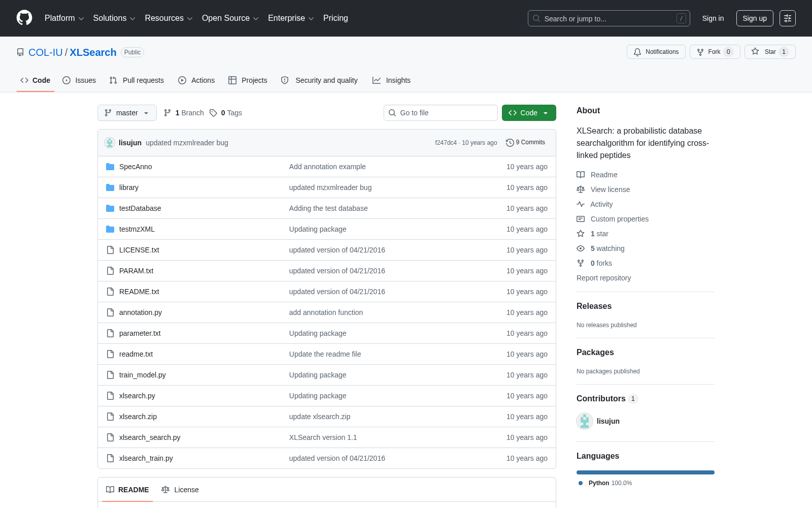This screenshot has height=508, width=812.
Task: Expand the Platform menu
Action: (64, 18)
